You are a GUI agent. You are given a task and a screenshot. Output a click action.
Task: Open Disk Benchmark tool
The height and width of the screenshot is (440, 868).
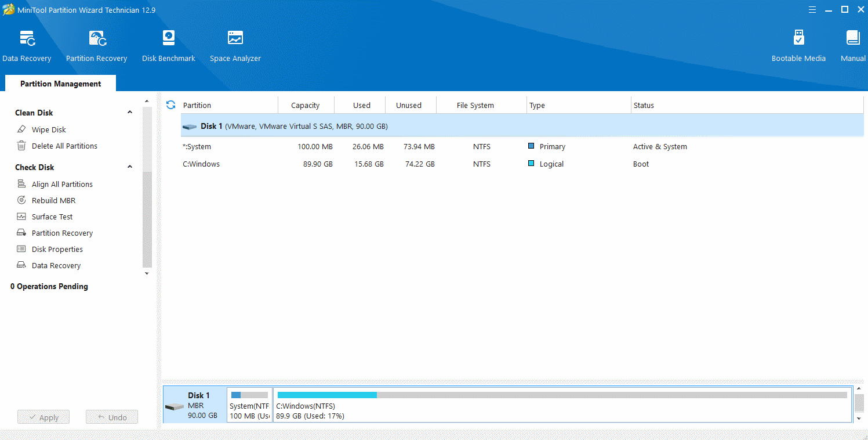click(168, 46)
